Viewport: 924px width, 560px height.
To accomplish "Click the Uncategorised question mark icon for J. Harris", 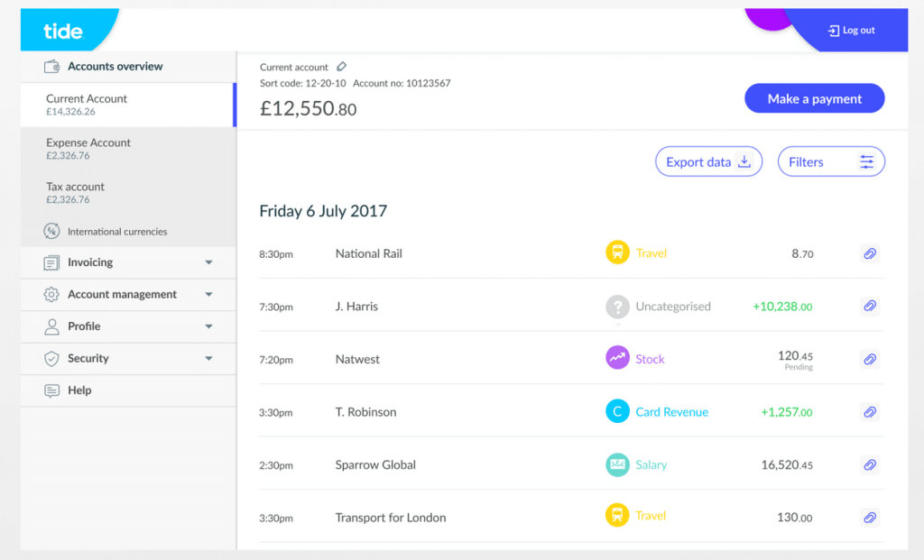I will point(617,307).
